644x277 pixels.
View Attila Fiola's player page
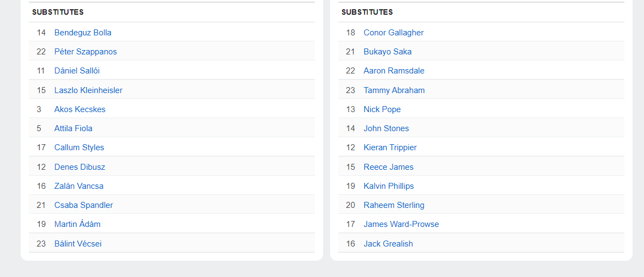click(x=73, y=128)
